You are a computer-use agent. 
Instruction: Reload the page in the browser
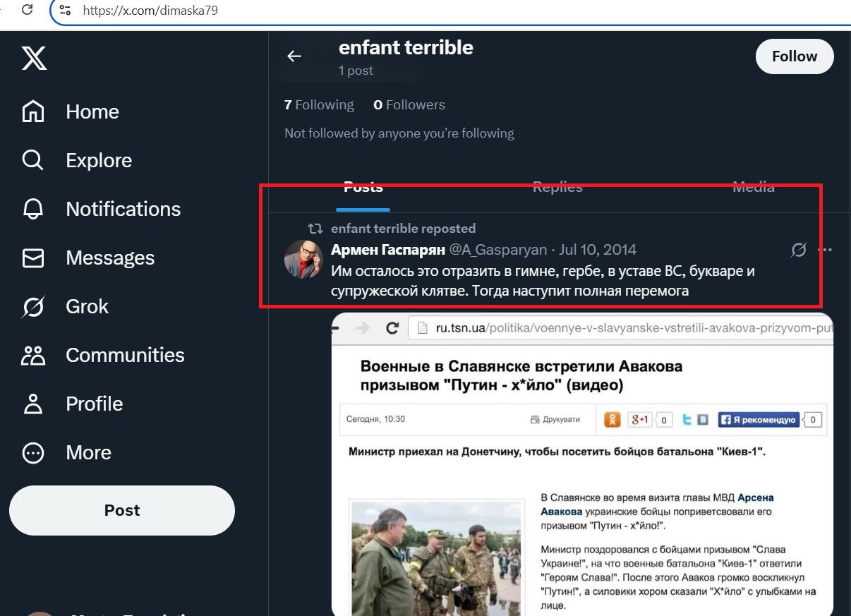tap(28, 11)
